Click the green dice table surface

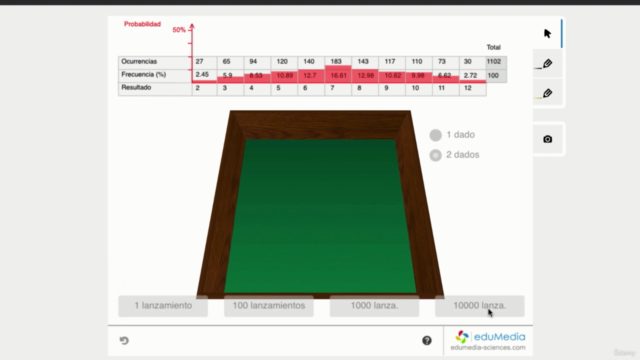320,216
